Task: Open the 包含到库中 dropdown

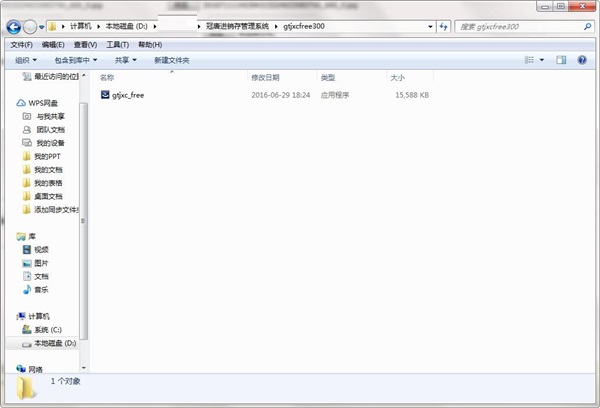Action: tap(76, 60)
